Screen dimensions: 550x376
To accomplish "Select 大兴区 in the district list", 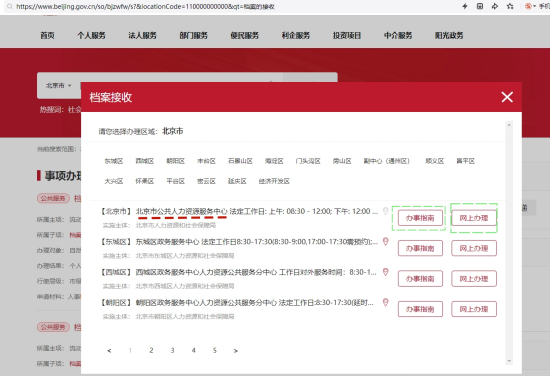I will coord(114,181).
